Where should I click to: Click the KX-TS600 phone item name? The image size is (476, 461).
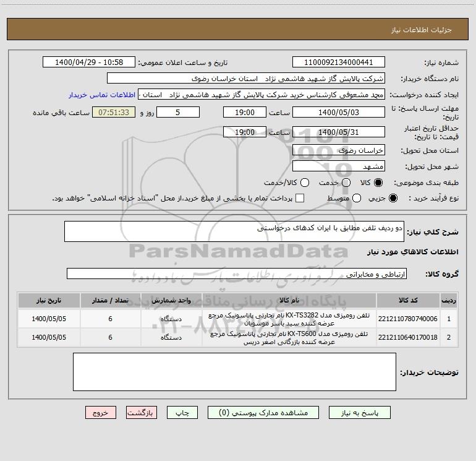[x=289, y=338]
